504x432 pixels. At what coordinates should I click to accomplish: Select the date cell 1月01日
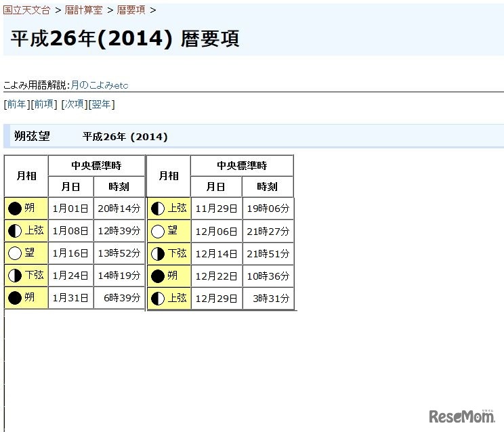coord(70,209)
